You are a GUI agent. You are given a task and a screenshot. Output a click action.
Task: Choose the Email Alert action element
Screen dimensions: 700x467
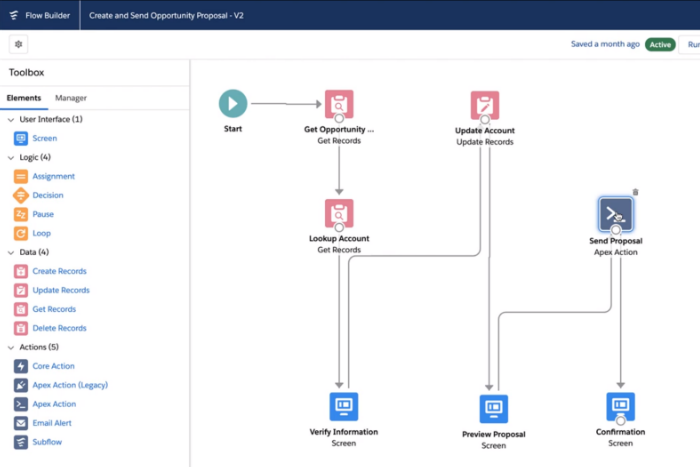tap(55, 423)
